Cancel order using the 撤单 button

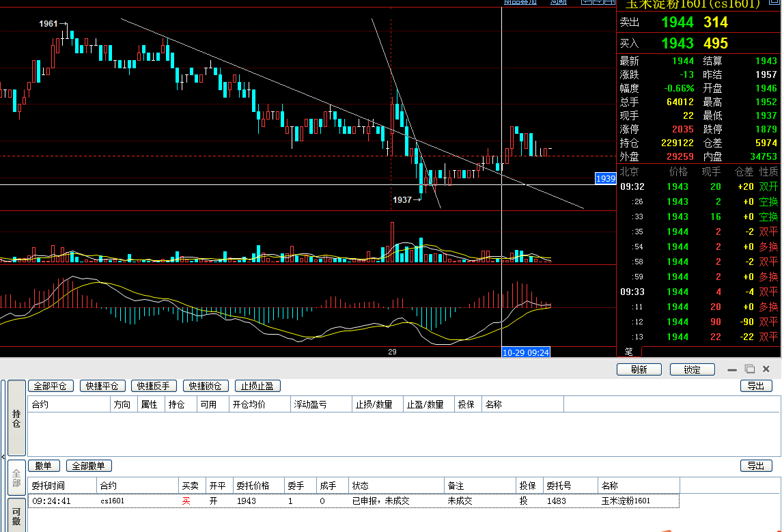pos(44,466)
